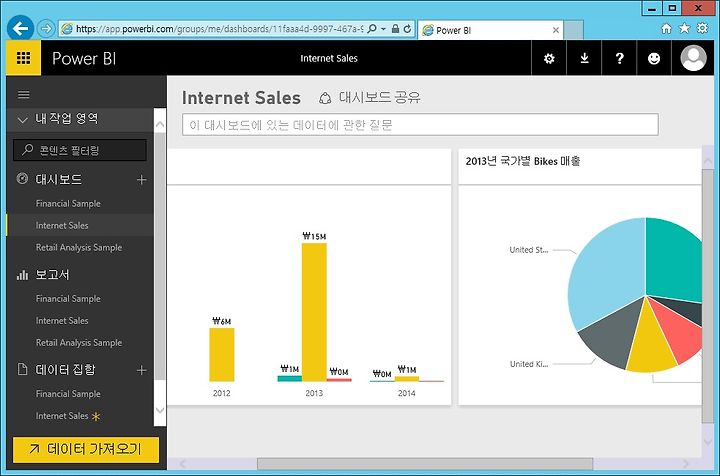
Task: Open the settings gear in Power BI header
Action: tap(549, 58)
